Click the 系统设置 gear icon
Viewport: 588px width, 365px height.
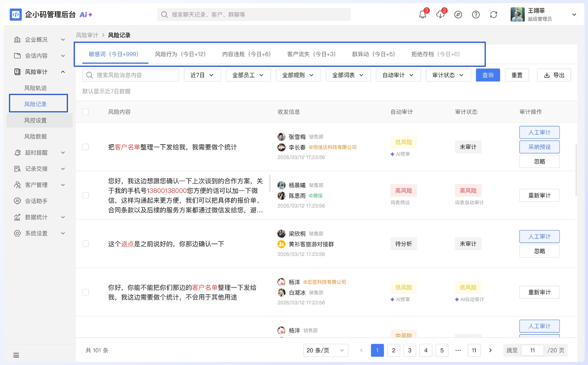17,233
